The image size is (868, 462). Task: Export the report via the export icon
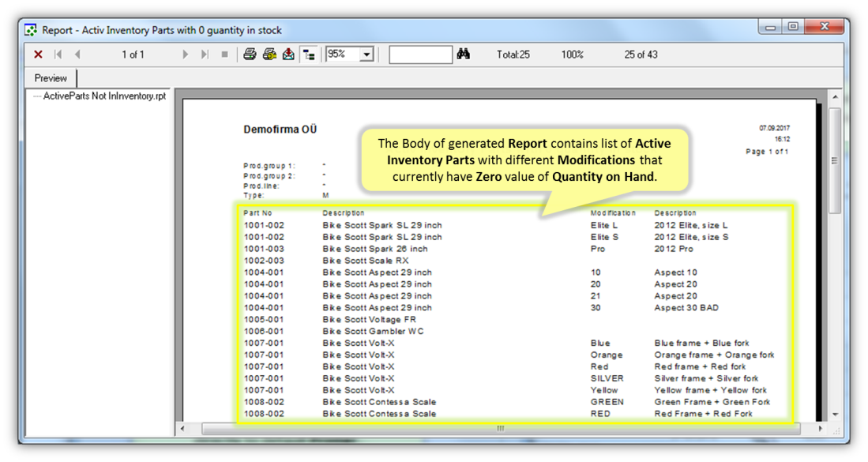[x=288, y=54]
